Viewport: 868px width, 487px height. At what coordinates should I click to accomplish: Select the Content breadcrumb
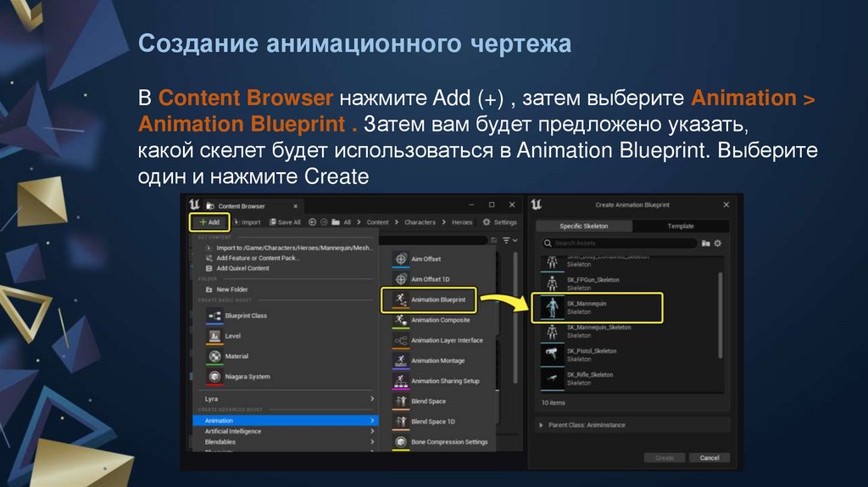377,222
